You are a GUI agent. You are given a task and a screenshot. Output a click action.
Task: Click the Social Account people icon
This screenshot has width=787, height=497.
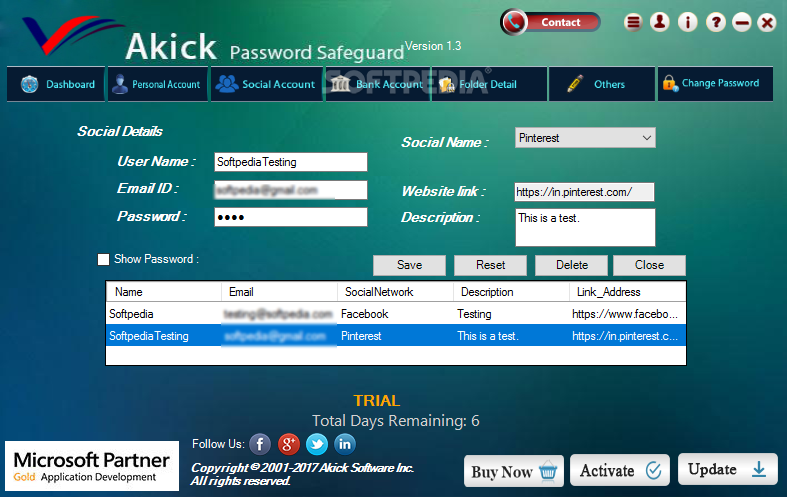[227, 83]
